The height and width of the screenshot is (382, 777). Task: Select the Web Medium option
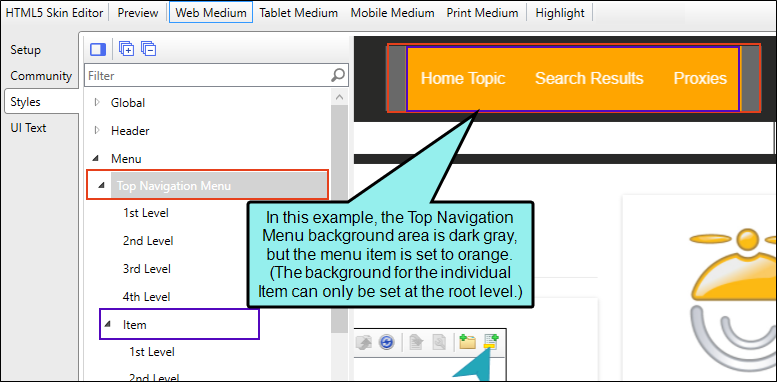(x=211, y=13)
